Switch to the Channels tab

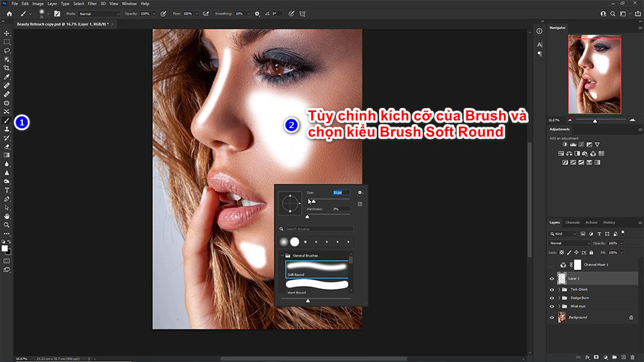tap(572, 223)
